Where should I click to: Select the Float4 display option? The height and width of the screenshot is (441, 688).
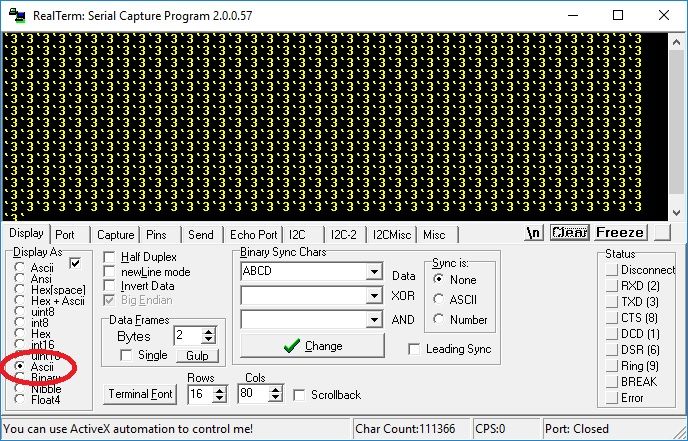pyautogui.click(x=19, y=399)
